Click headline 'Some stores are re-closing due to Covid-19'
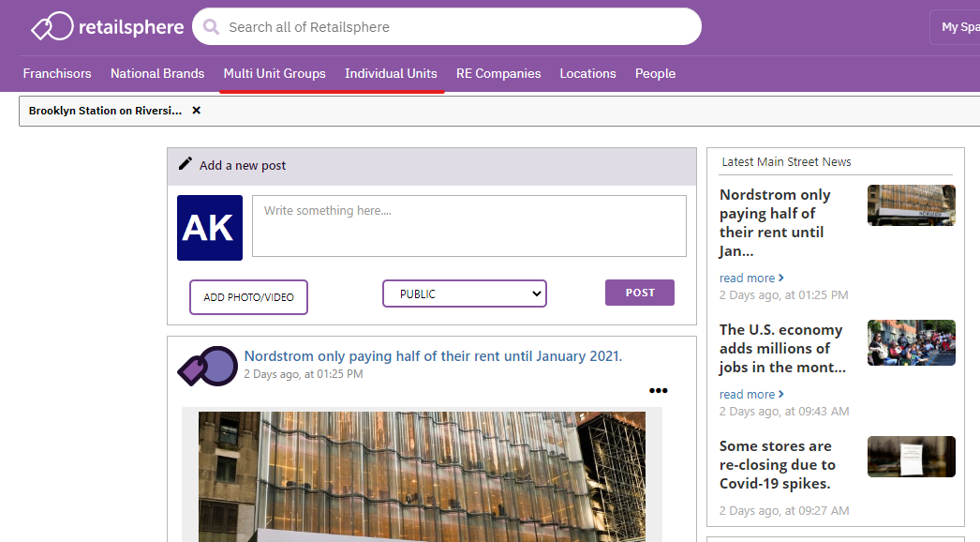The width and height of the screenshot is (980, 542). pos(778,465)
